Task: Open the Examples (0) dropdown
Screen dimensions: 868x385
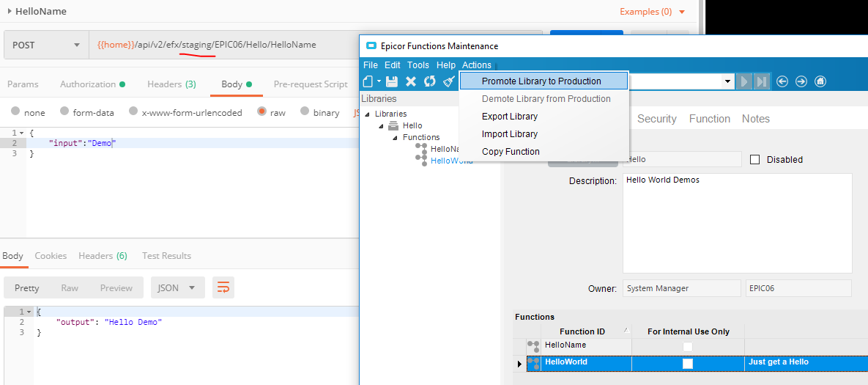Action: pyautogui.click(x=652, y=12)
